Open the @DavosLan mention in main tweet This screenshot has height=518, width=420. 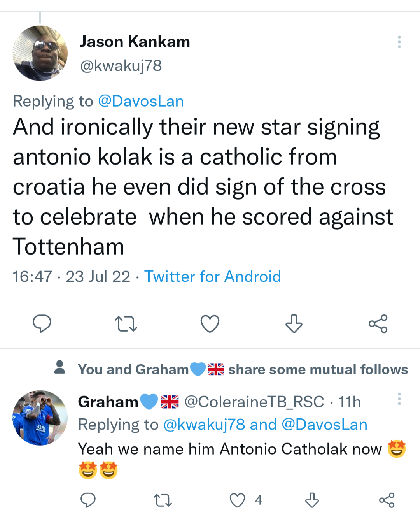point(141,101)
